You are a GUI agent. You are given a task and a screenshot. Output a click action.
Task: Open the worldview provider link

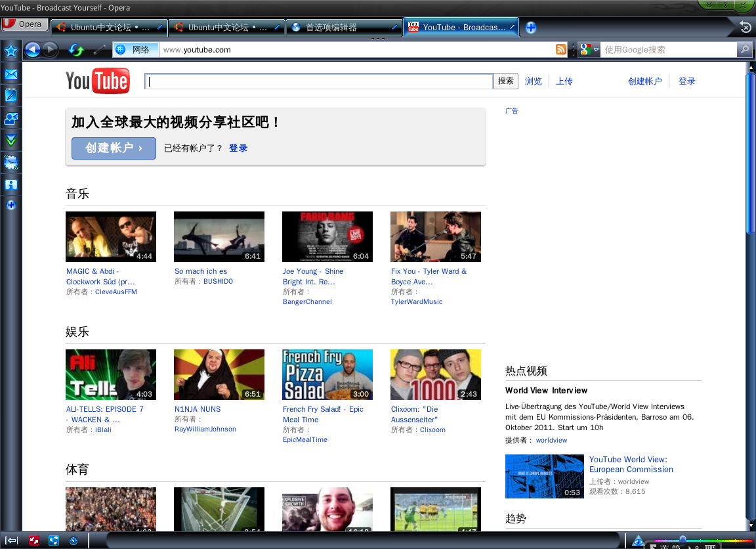tap(551, 440)
